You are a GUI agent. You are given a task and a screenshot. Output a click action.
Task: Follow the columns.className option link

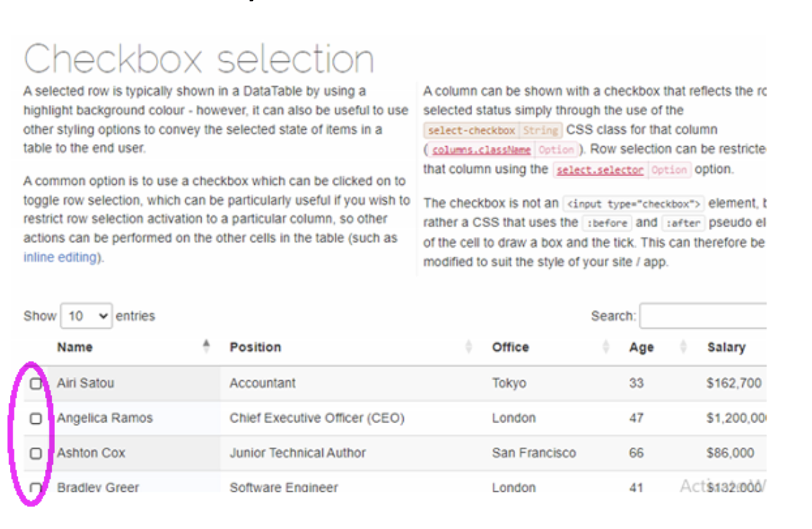pos(481,150)
